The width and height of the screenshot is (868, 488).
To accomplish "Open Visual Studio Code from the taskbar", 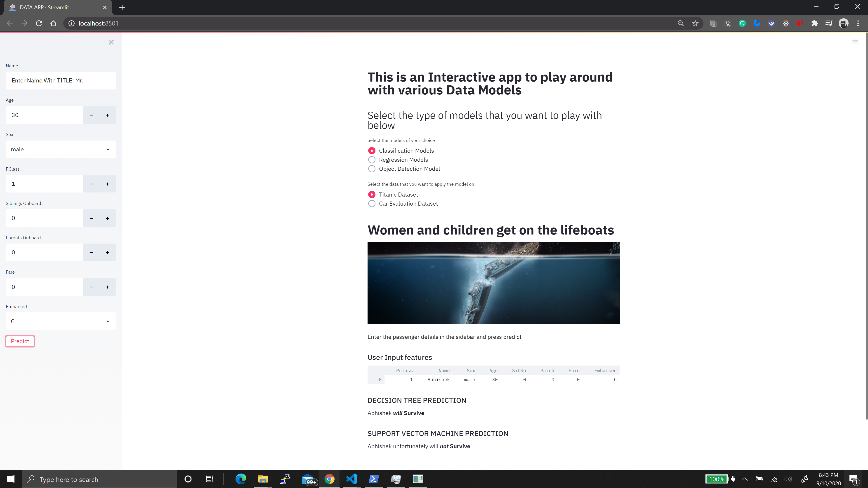I will [351, 479].
